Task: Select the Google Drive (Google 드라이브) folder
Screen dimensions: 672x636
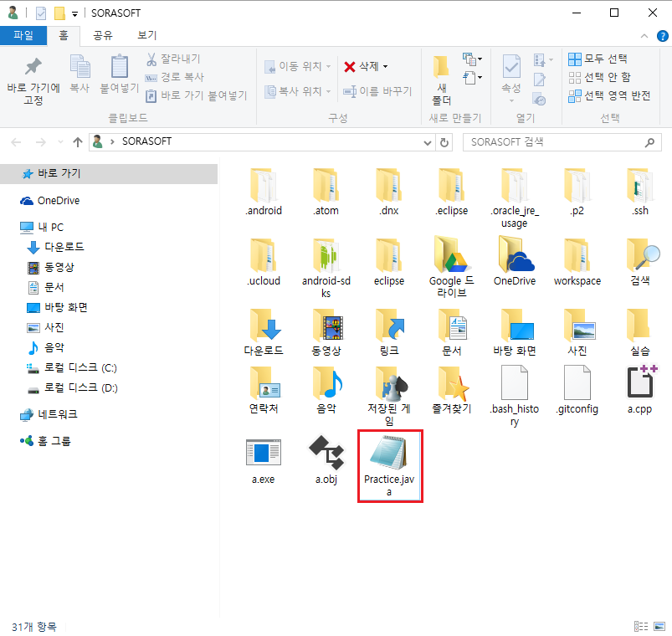Action: pyautogui.click(x=451, y=267)
